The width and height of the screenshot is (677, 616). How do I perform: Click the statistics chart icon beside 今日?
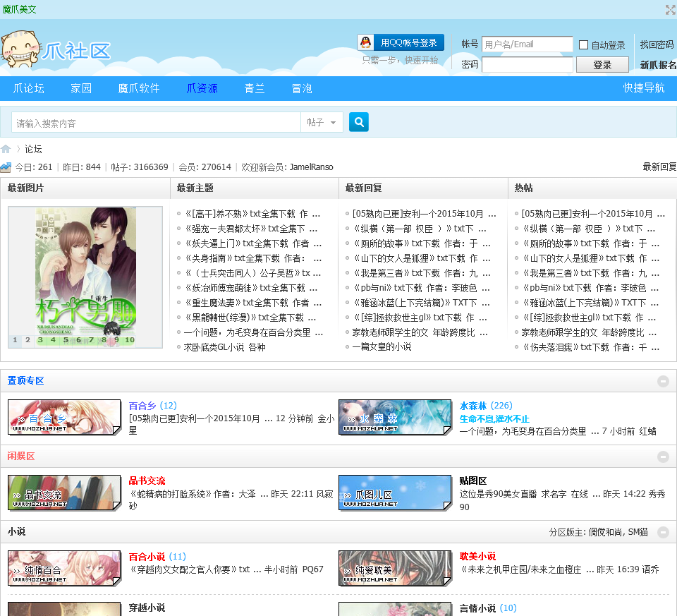(6, 167)
